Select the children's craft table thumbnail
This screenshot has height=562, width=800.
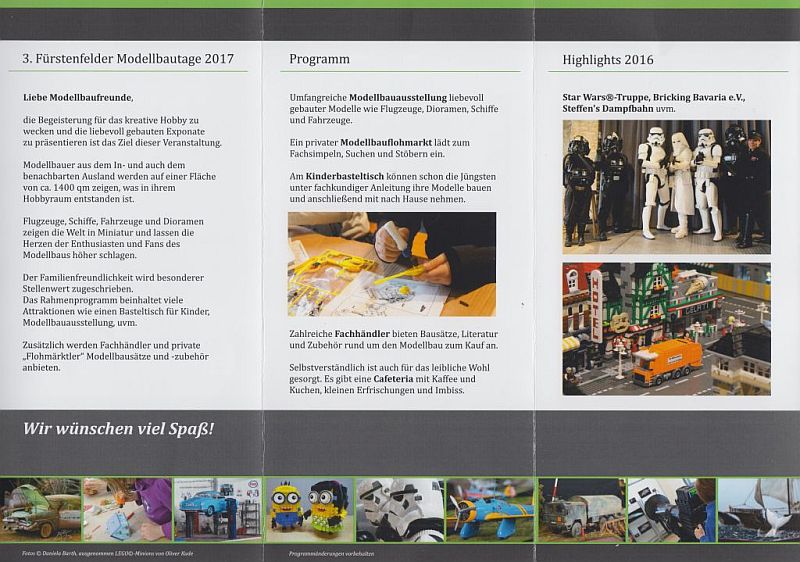click(127, 509)
